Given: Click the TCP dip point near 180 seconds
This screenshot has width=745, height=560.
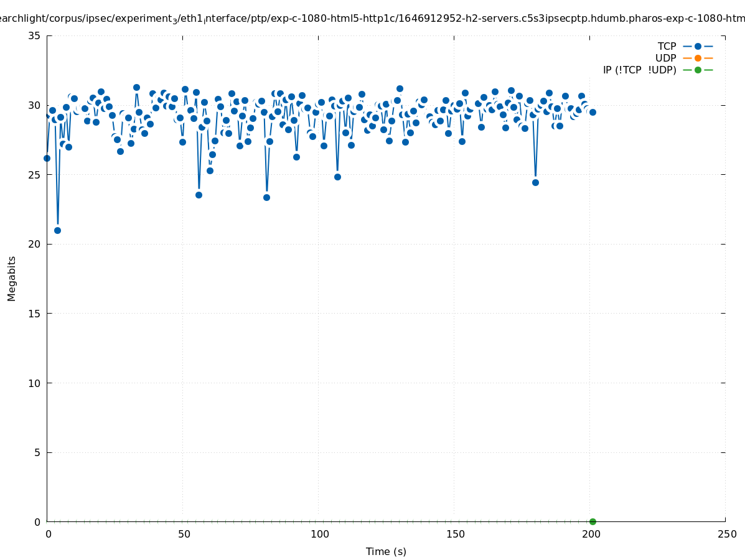Looking at the screenshot, I should pos(535,182).
